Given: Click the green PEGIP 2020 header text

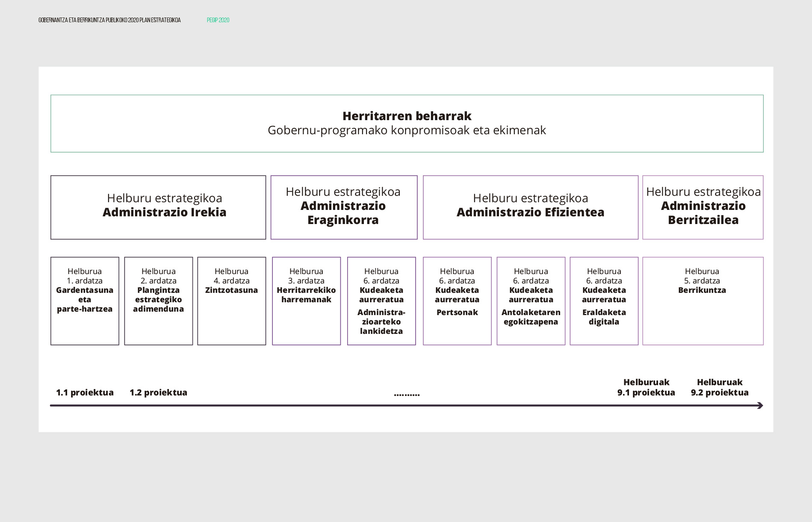Looking at the screenshot, I should pos(218,20).
